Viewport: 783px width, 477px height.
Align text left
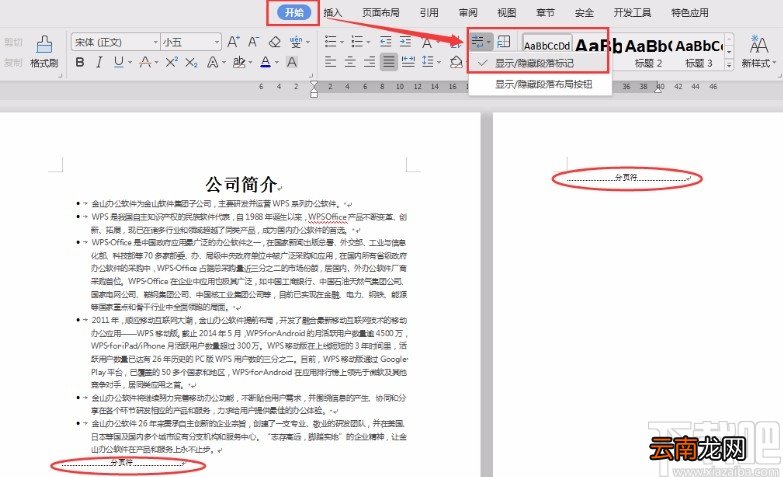[x=330, y=62]
